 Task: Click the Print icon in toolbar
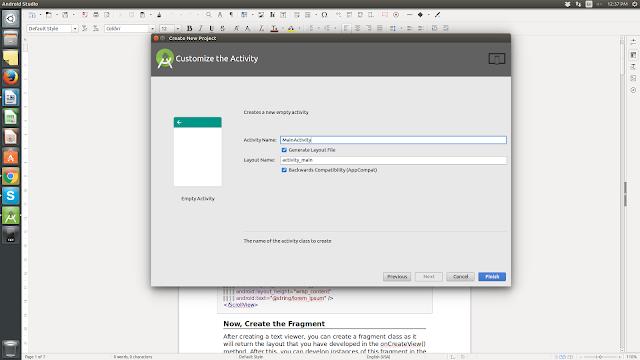96,15
